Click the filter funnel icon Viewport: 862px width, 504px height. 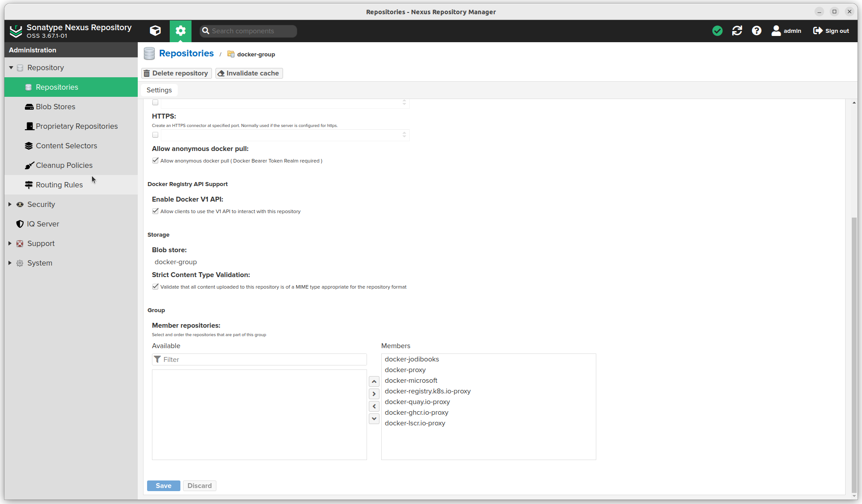coord(157,359)
